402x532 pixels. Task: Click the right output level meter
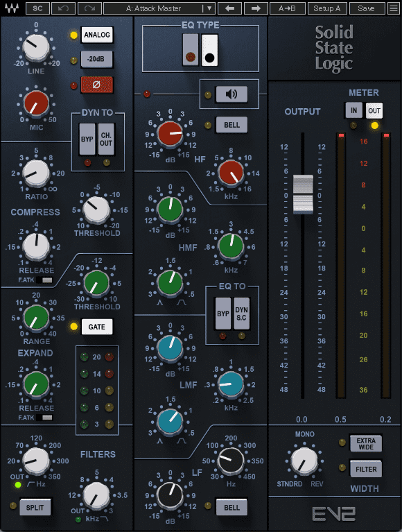pyautogui.click(x=386, y=266)
